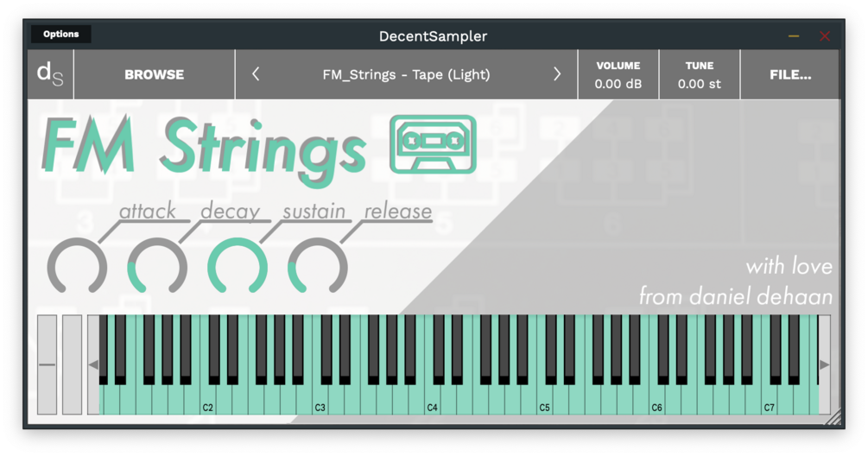
Task: Click the DecentSampler dS logo icon
Action: 50,75
